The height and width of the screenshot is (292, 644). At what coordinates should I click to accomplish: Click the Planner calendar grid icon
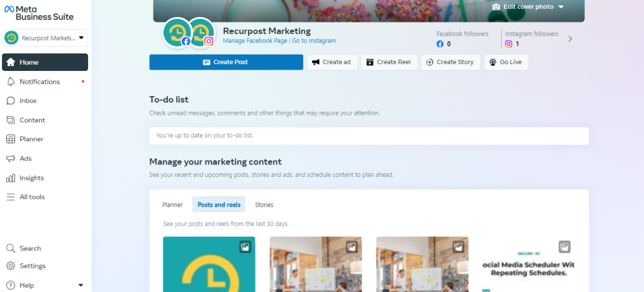[x=11, y=139]
